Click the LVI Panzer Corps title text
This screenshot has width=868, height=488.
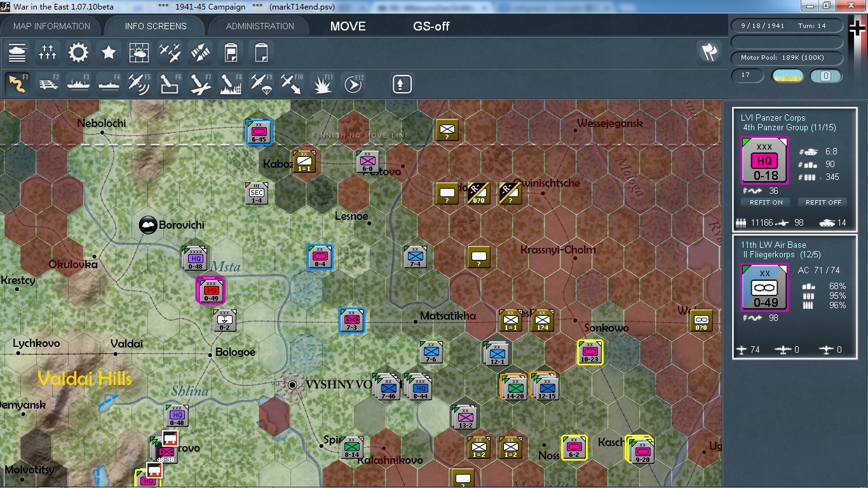[773, 118]
